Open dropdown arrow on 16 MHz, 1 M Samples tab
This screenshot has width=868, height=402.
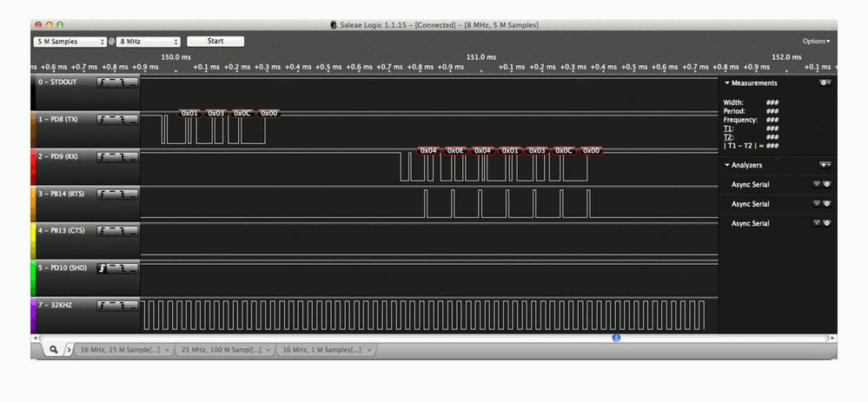point(369,350)
